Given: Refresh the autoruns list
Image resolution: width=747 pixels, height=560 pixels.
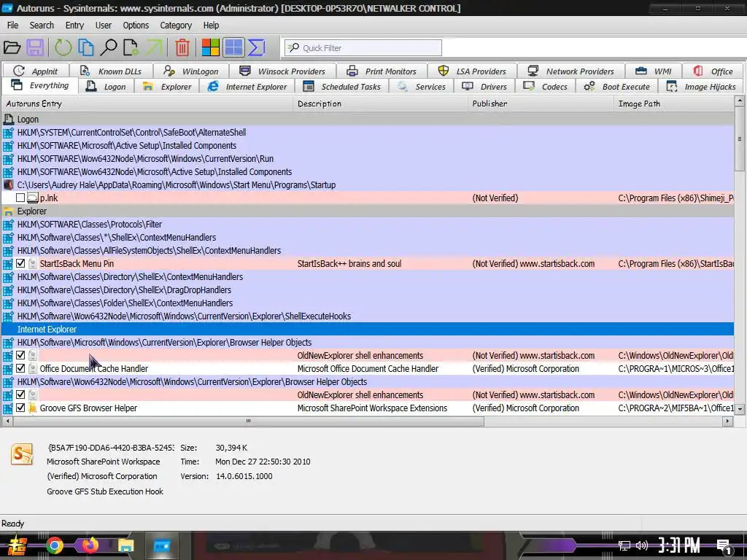Looking at the screenshot, I should [x=63, y=47].
